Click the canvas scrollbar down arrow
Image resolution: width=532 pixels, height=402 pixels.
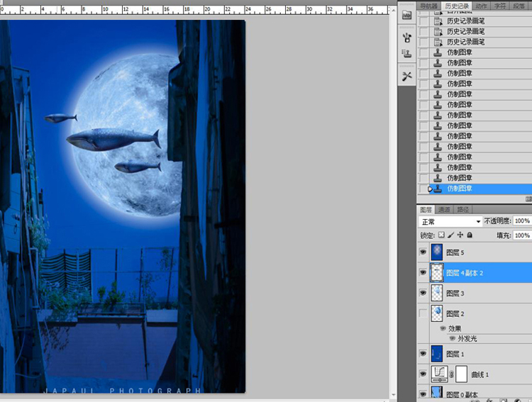(393, 395)
